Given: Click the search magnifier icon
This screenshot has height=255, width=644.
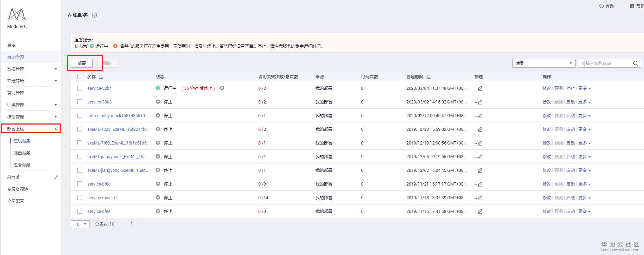Looking at the screenshot, I should 635,63.
